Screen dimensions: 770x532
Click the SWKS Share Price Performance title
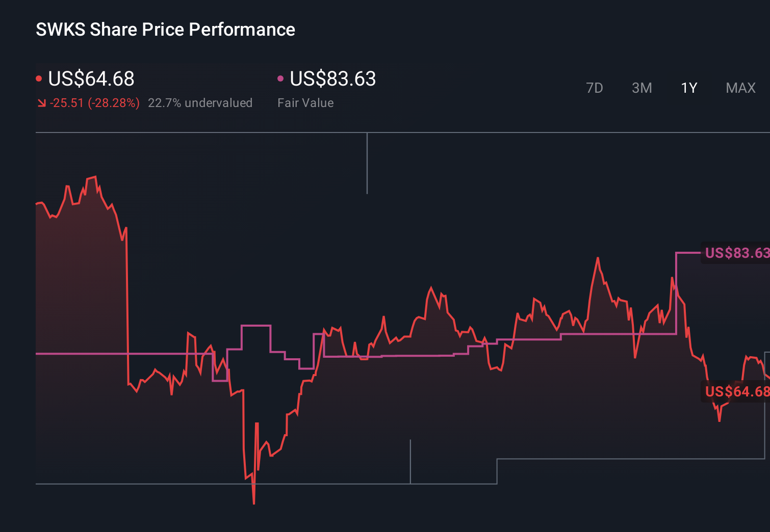coord(165,30)
